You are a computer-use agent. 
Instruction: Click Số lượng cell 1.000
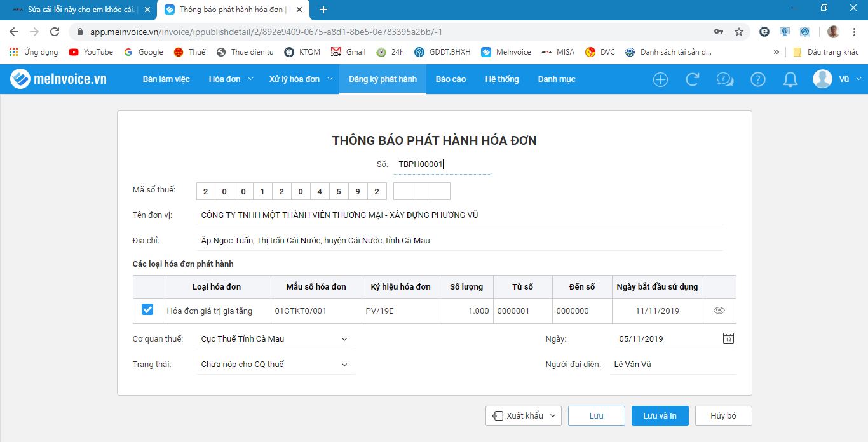click(x=466, y=311)
